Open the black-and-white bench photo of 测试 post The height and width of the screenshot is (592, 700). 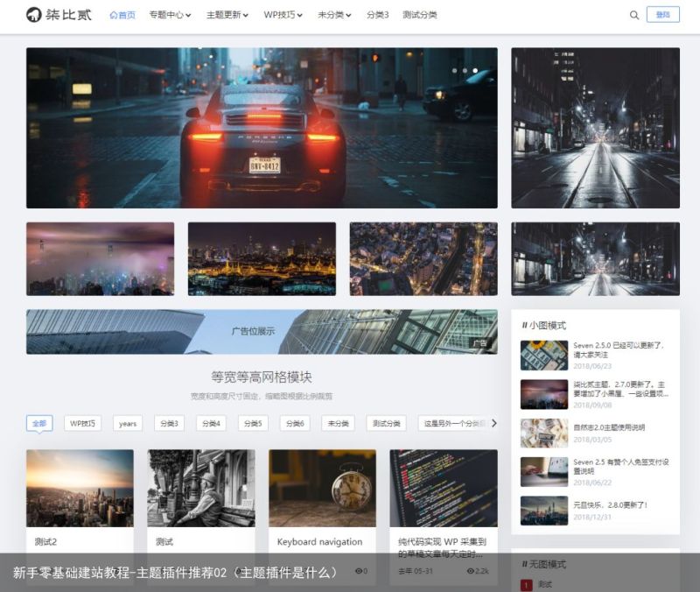coord(201,488)
